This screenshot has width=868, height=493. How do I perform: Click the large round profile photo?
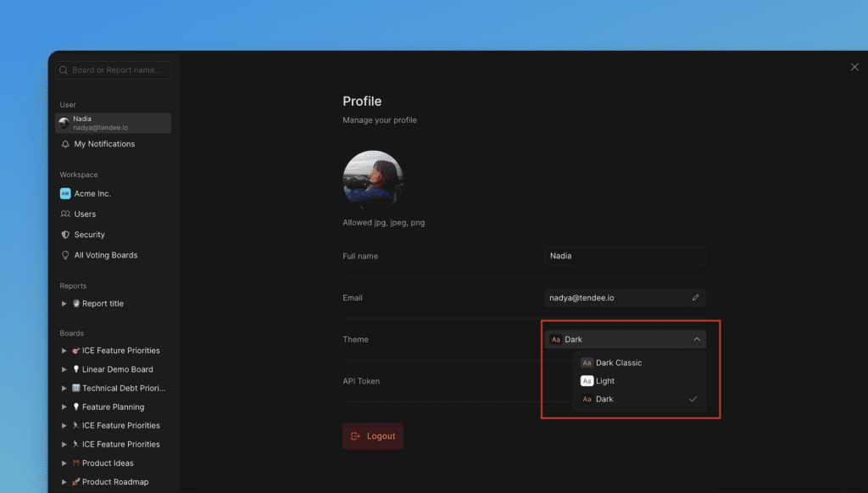click(x=372, y=180)
